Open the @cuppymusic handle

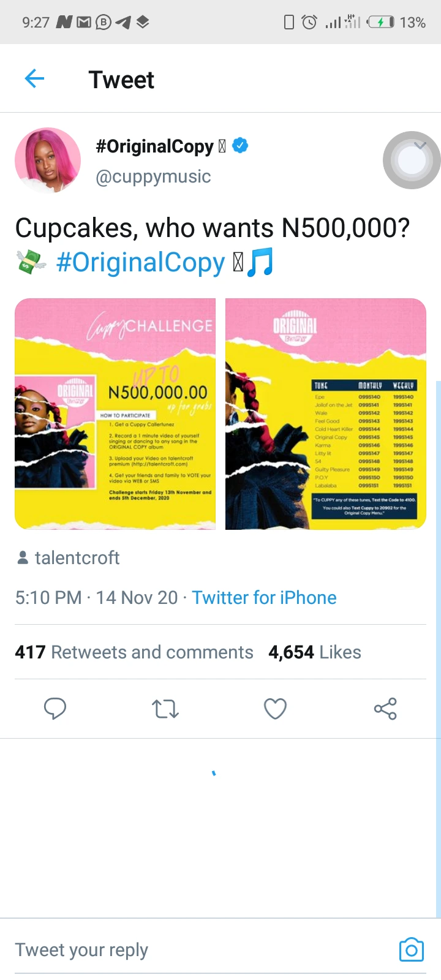(153, 176)
